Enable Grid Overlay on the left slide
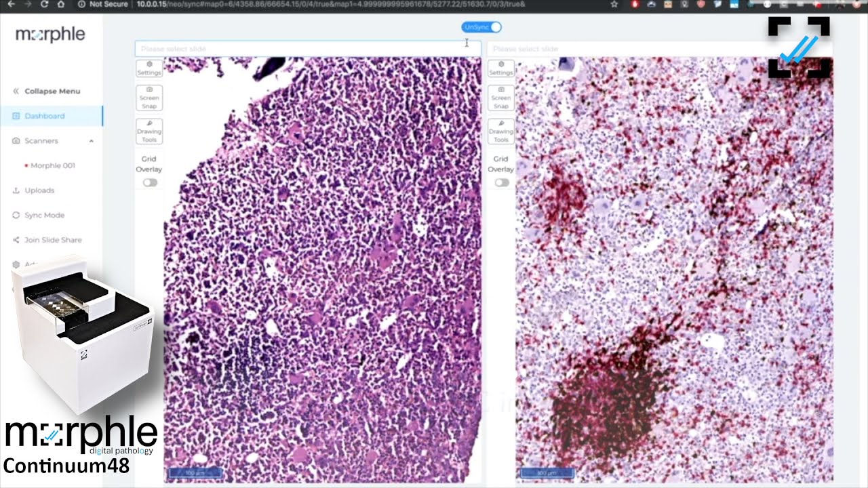The height and width of the screenshot is (488, 868). pos(150,182)
